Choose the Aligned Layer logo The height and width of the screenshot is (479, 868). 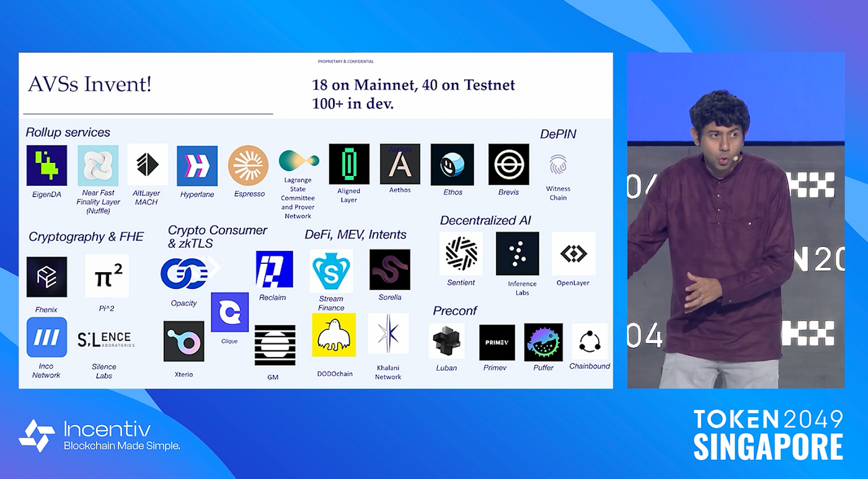click(349, 164)
